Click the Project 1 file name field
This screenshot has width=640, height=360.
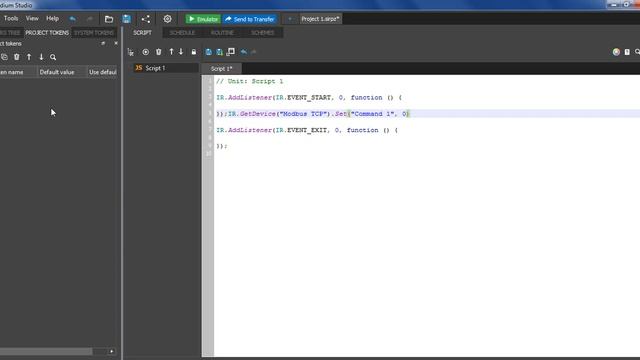[x=320, y=19]
